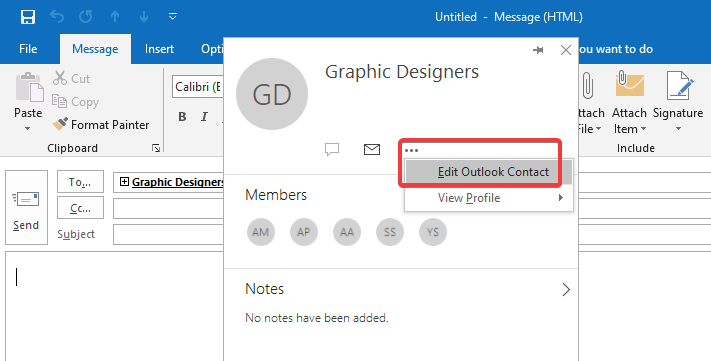Click the Calibri font name box

click(198, 87)
